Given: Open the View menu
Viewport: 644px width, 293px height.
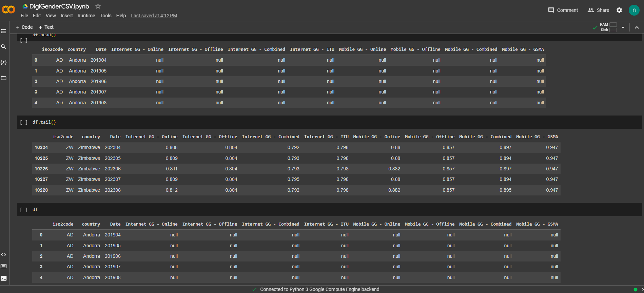Looking at the screenshot, I should (x=51, y=16).
